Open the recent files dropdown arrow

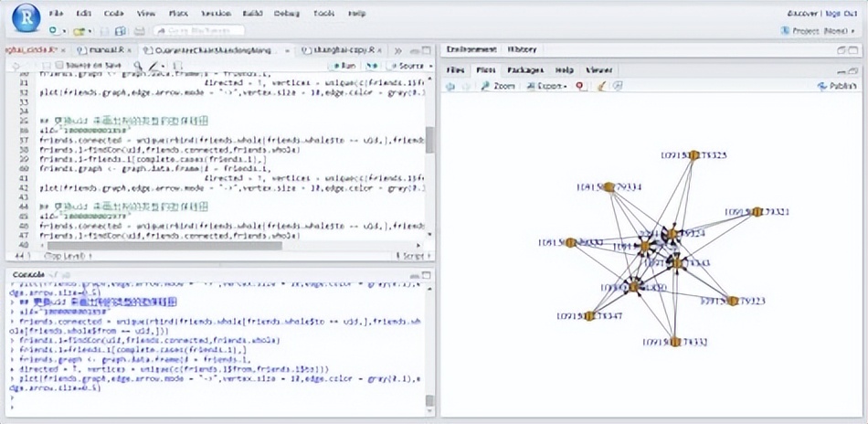pyautogui.click(x=90, y=32)
